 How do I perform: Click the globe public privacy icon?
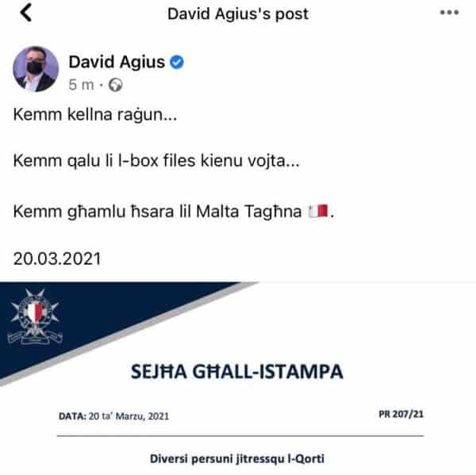(x=115, y=85)
